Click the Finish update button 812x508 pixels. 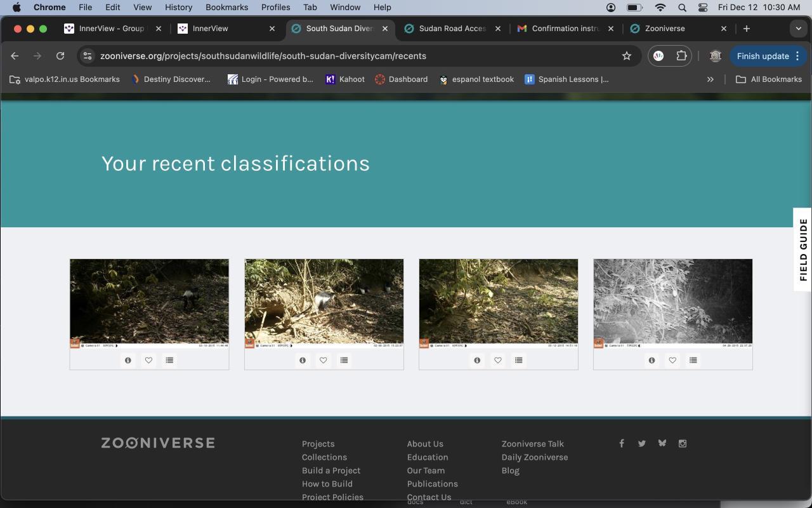tap(763, 56)
